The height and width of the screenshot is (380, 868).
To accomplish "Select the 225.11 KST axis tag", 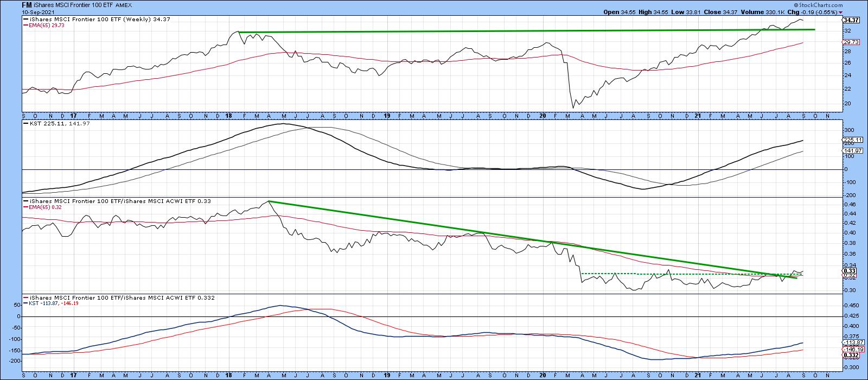I will 850,139.
